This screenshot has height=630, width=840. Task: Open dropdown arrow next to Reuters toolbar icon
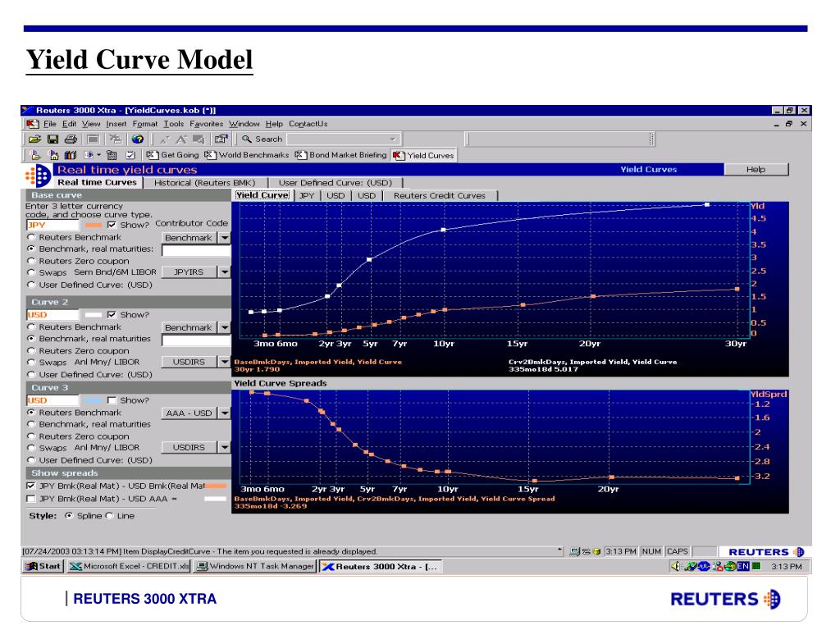coord(98,155)
